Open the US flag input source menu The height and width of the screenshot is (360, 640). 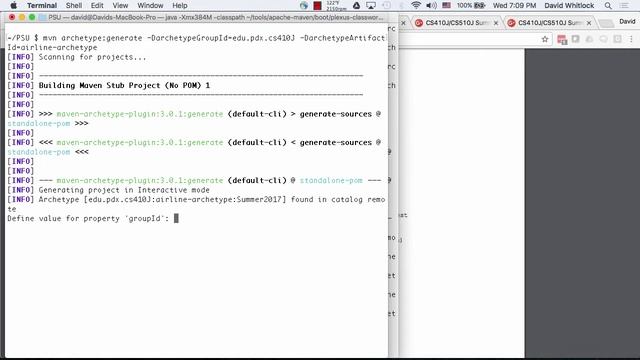coord(446,5)
